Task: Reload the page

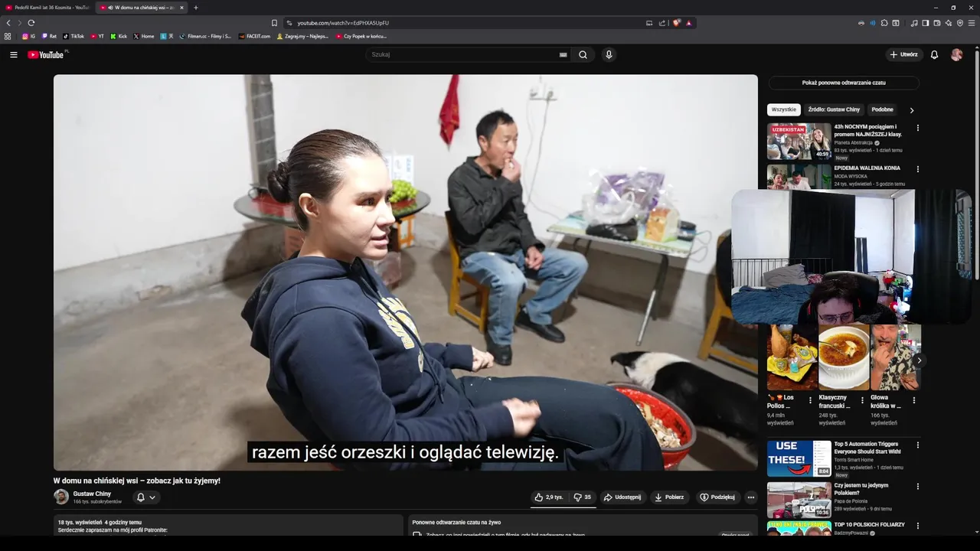Action: (x=31, y=23)
